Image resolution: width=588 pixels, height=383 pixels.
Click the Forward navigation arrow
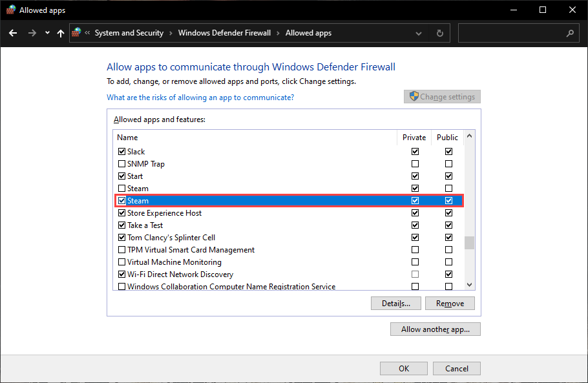32,33
